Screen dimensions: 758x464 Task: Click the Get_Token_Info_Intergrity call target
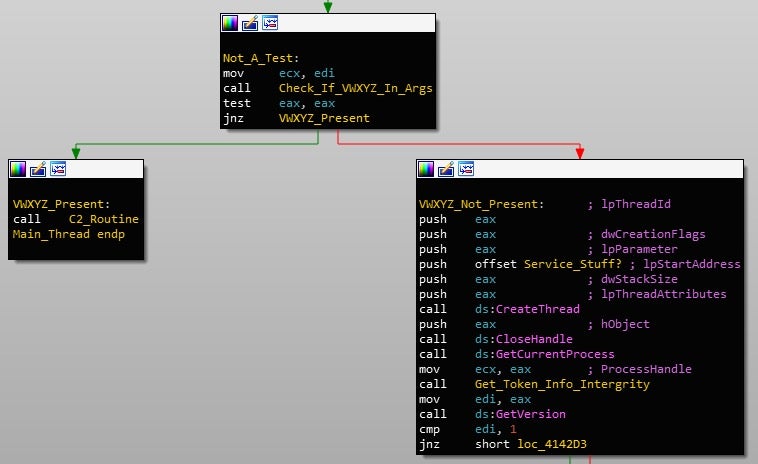[x=562, y=384]
